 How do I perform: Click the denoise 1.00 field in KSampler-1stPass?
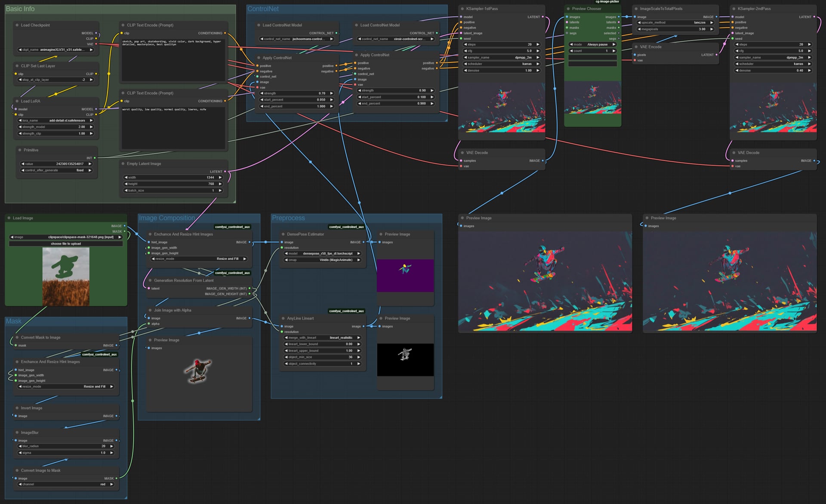(501, 71)
